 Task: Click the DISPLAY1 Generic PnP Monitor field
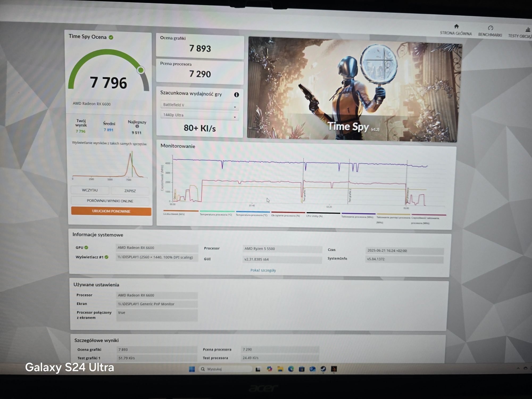coord(157,304)
